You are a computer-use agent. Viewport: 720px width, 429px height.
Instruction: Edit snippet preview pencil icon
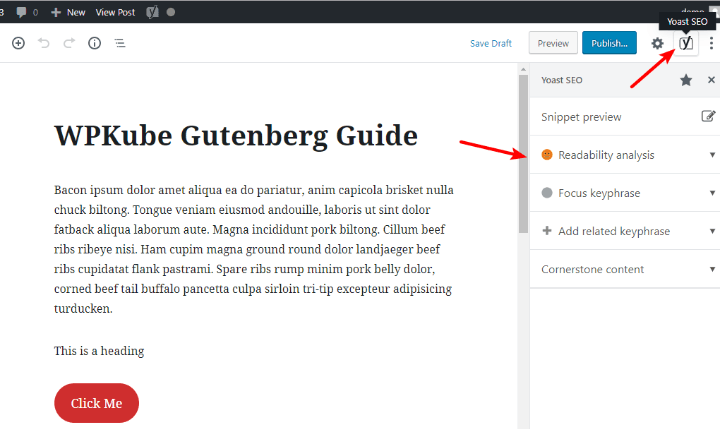point(708,116)
